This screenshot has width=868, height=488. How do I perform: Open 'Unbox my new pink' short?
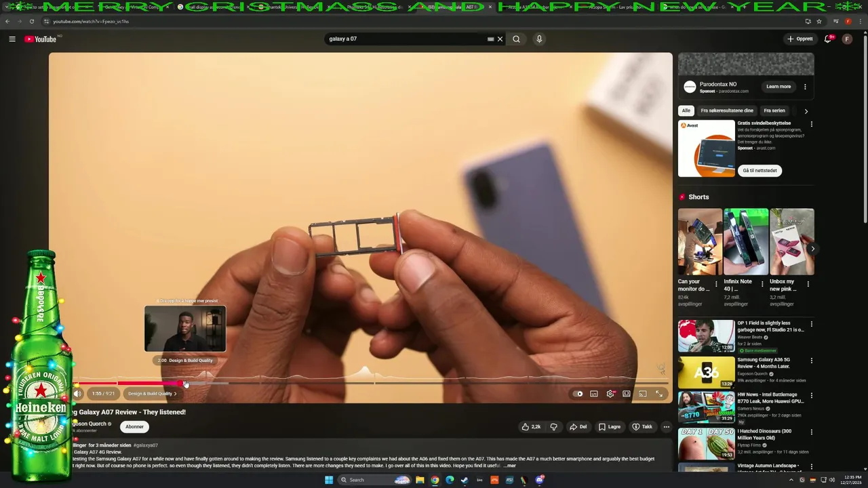pos(792,241)
